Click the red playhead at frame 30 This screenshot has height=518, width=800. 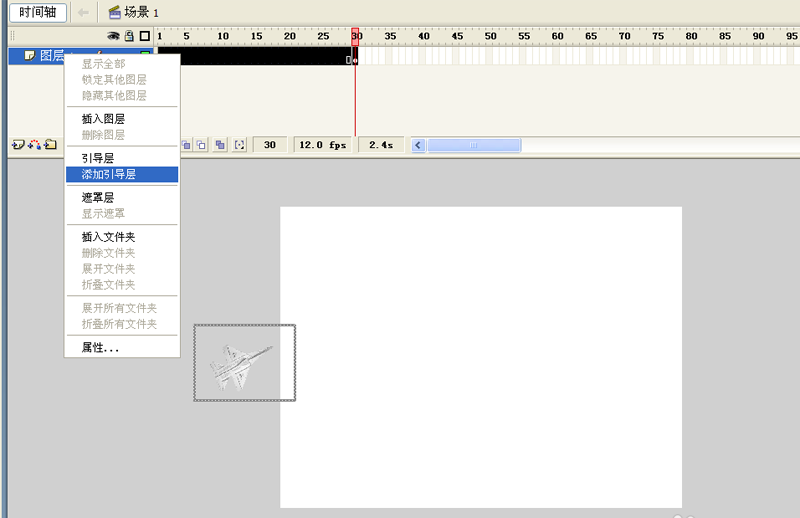tap(355, 36)
